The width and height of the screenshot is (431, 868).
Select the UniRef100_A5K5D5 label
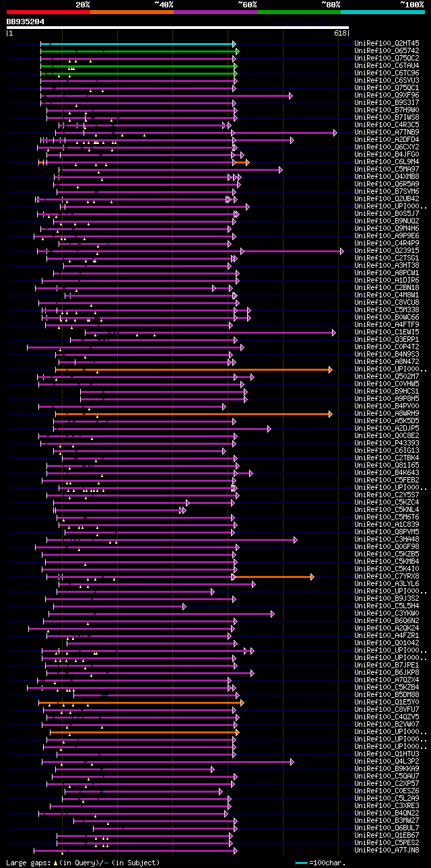click(x=387, y=421)
